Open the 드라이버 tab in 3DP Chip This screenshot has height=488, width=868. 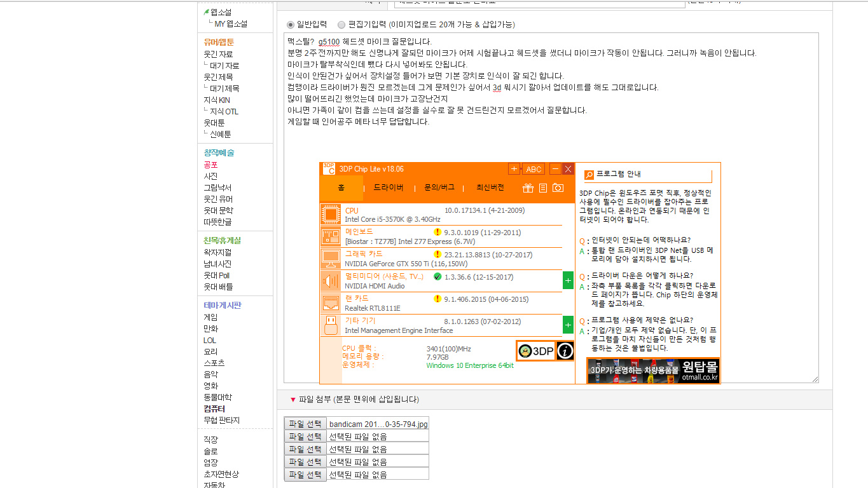point(389,188)
